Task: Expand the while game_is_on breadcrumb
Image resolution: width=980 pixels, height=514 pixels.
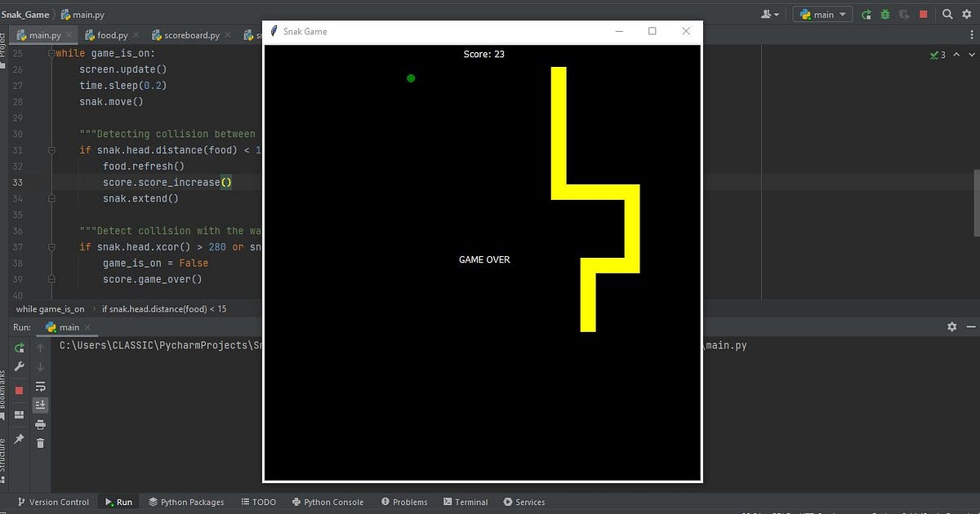Action: 49,309
